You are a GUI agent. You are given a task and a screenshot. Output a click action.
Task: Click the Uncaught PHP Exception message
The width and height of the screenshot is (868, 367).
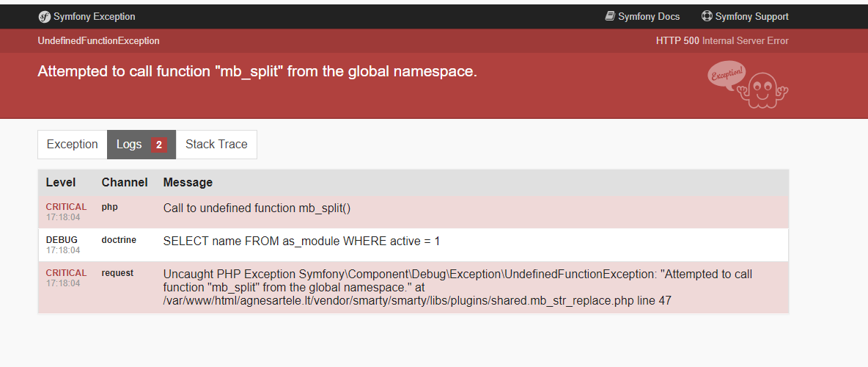[457, 288]
